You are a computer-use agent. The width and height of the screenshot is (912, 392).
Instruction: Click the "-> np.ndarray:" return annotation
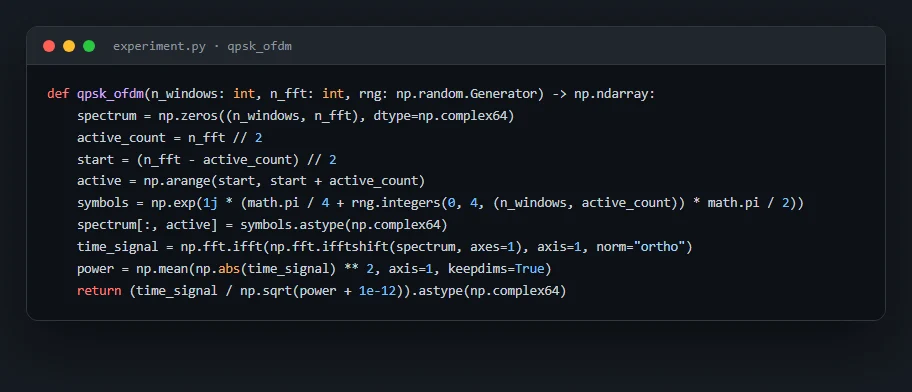click(x=604, y=94)
